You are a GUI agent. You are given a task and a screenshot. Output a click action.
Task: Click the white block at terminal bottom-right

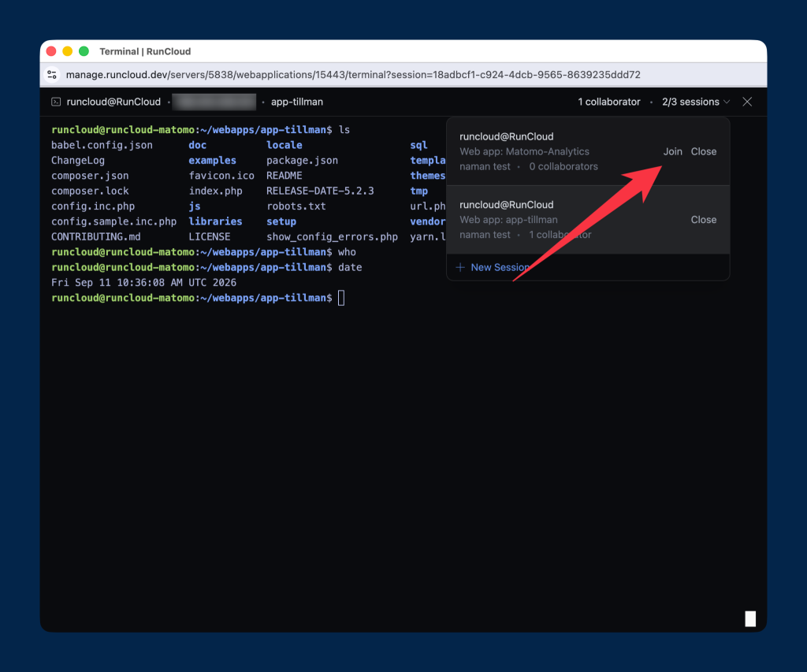pyautogui.click(x=750, y=619)
